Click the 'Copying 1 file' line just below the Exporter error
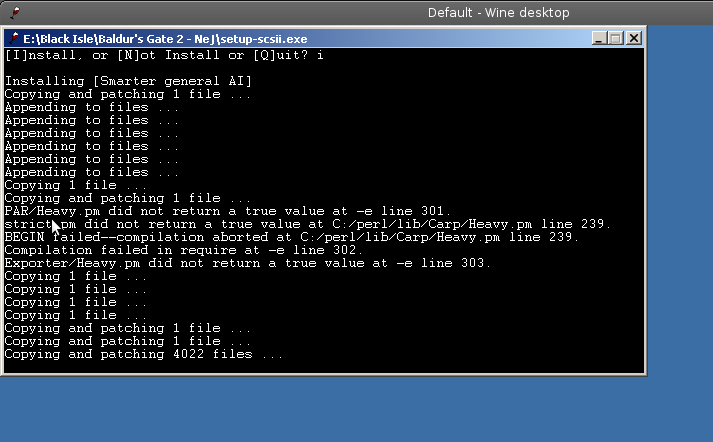Viewport: 713px width, 442px height. (x=75, y=276)
